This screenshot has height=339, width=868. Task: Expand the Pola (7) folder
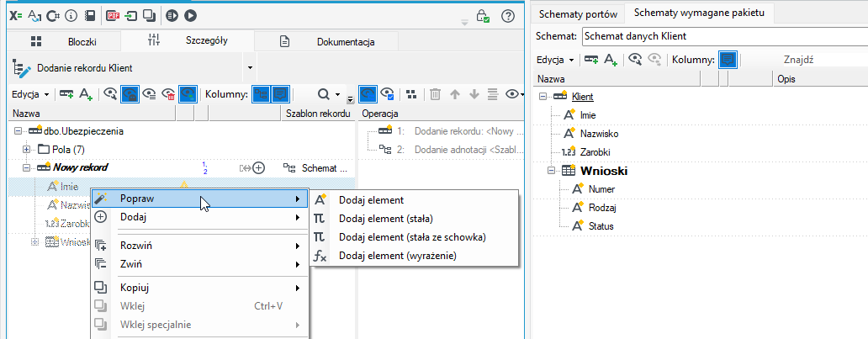click(26, 150)
